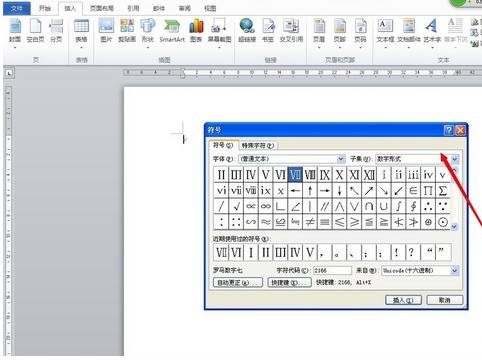Image resolution: width=482 pixels, height=361 pixels.
Task: Expand the Subset (子集) dropdown
Action: click(x=455, y=159)
